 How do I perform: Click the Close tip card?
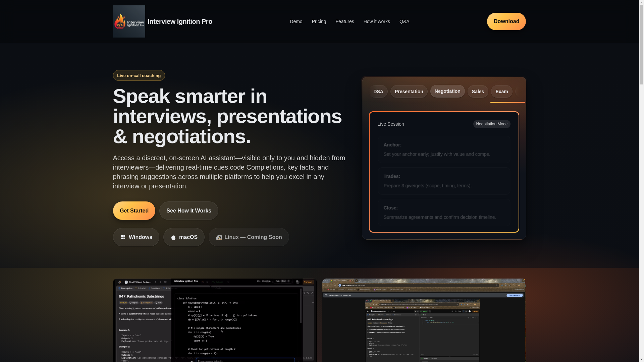pyautogui.click(x=444, y=213)
